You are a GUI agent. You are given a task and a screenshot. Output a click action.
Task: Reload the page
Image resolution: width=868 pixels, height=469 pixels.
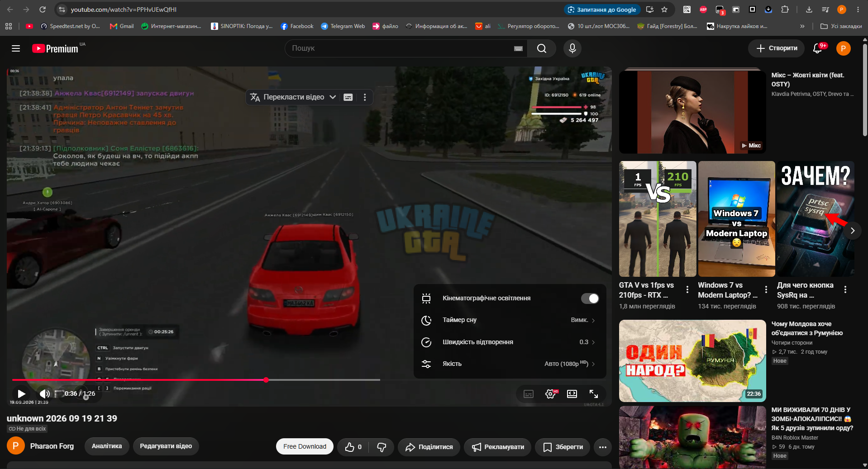(43, 9)
